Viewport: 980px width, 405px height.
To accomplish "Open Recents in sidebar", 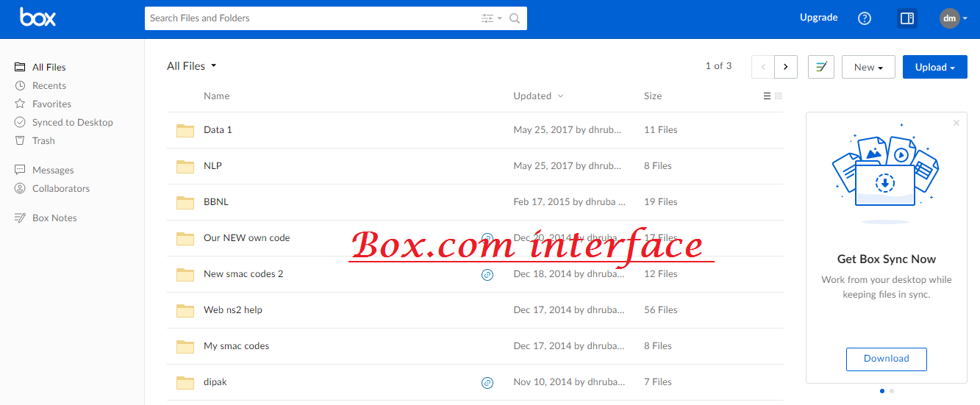I will point(40,85).
